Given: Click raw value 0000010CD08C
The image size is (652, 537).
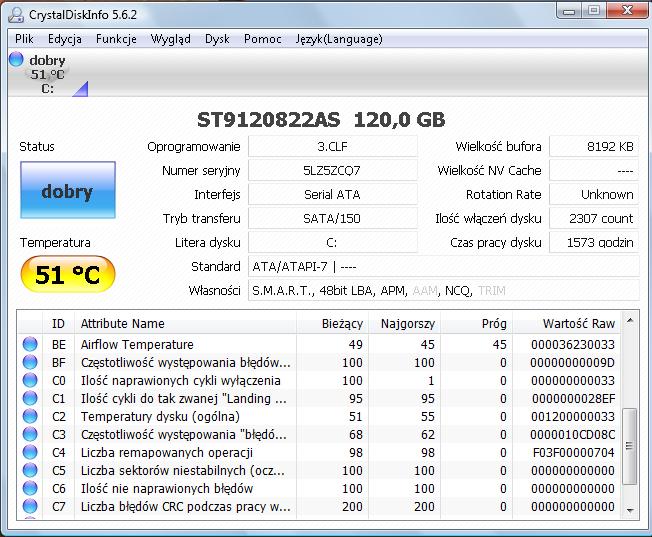Looking at the screenshot, I should point(573,434).
